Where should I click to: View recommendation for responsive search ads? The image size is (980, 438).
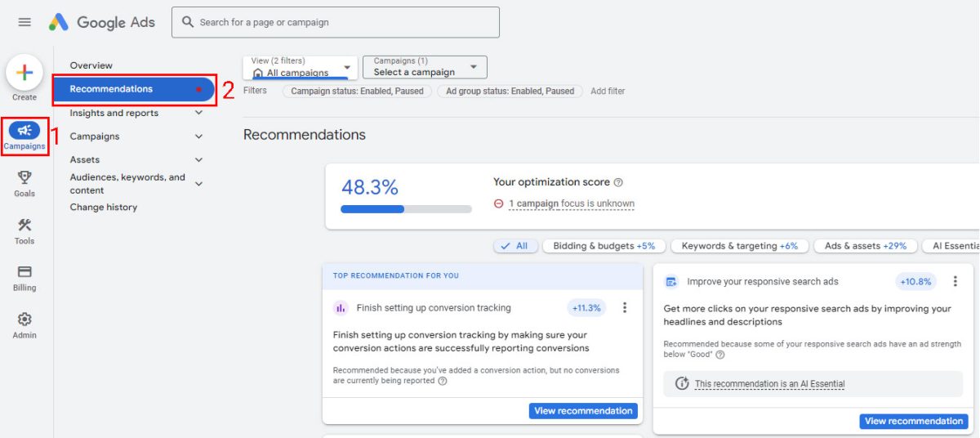(x=914, y=422)
